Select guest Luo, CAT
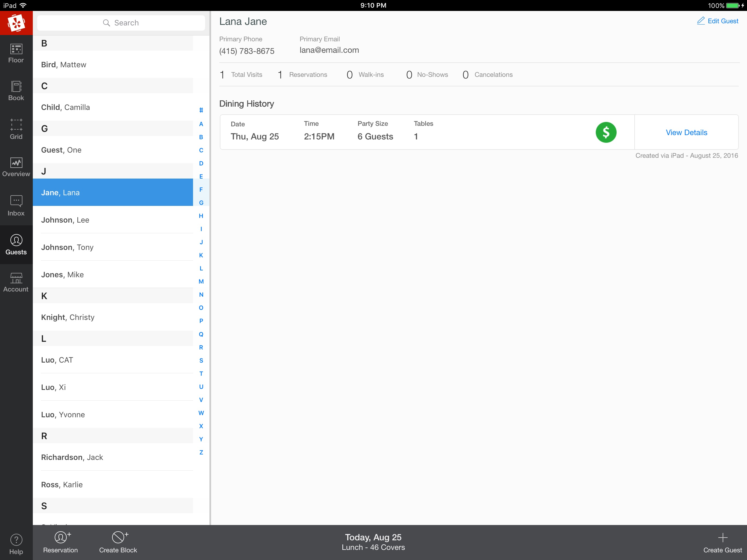The height and width of the screenshot is (560, 747). tap(113, 360)
